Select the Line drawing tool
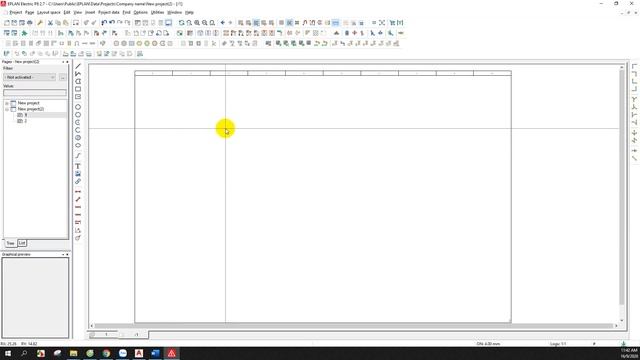 pos(78,66)
